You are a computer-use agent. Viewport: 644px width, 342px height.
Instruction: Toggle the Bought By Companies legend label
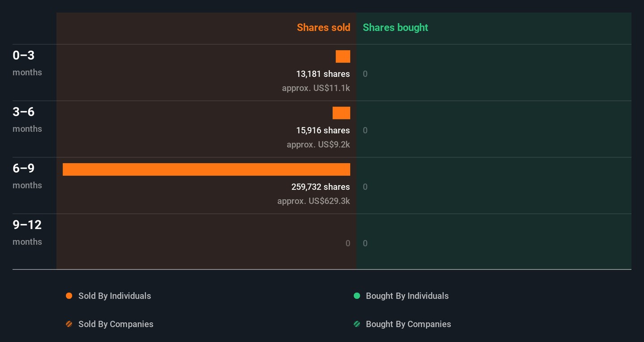(x=408, y=324)
